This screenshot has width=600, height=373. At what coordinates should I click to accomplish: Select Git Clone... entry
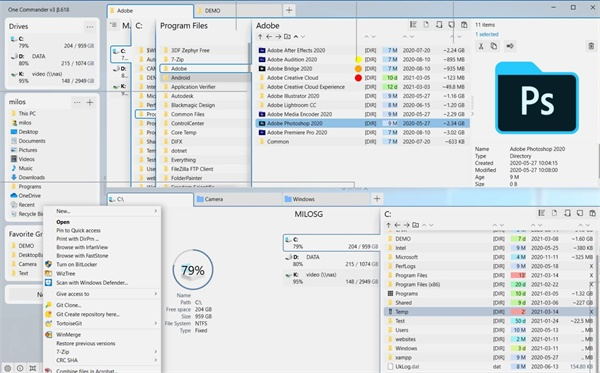tap(69, 305)
